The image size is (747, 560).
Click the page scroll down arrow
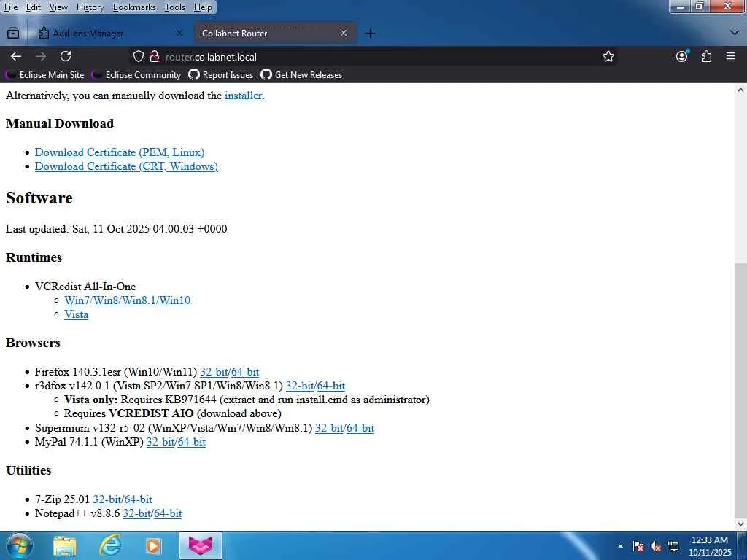click(741, 524)
